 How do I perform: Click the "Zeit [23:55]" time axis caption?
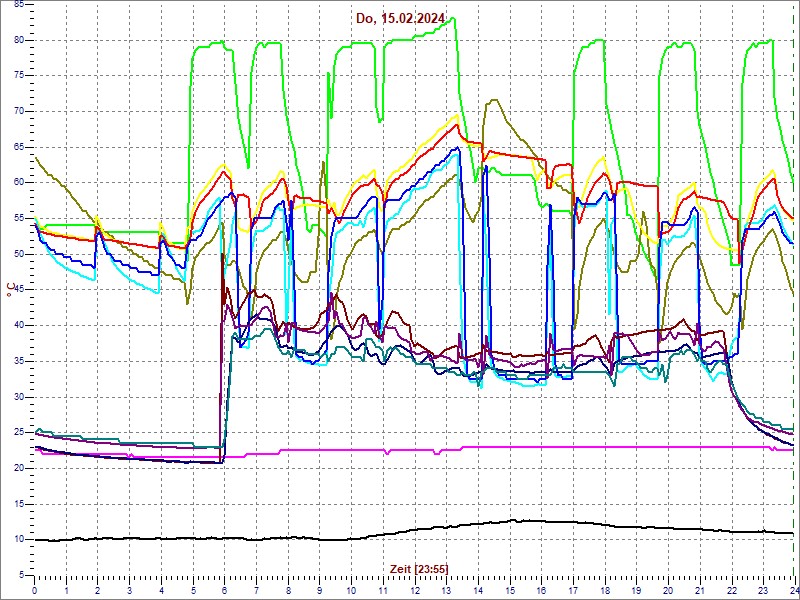click(x=419, y=568)
